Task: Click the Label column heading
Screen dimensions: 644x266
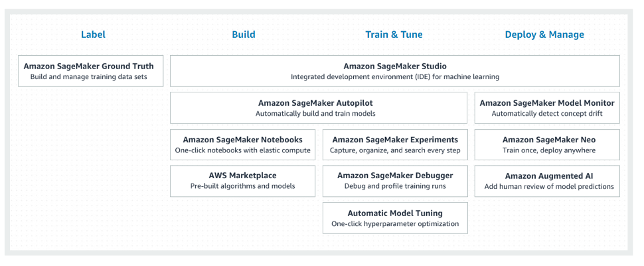Action: tap(93, 35)
